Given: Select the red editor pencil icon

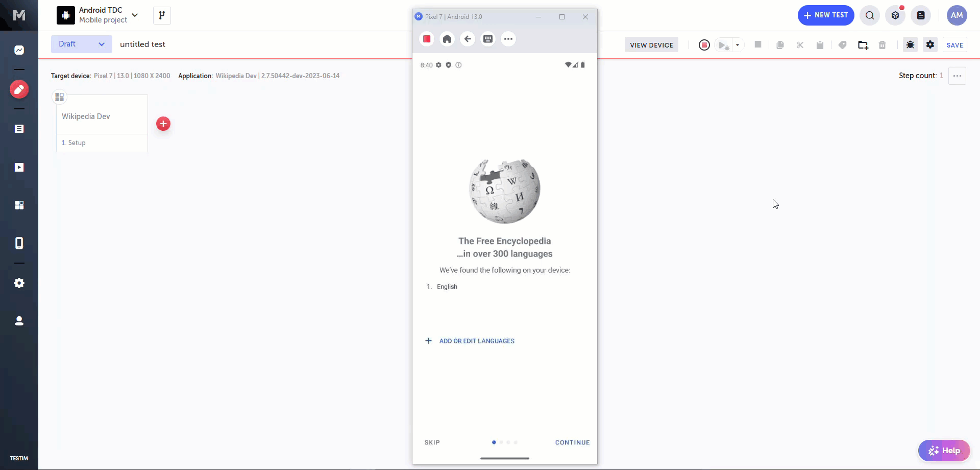Looking at the screenshot, I should point(19,89).
